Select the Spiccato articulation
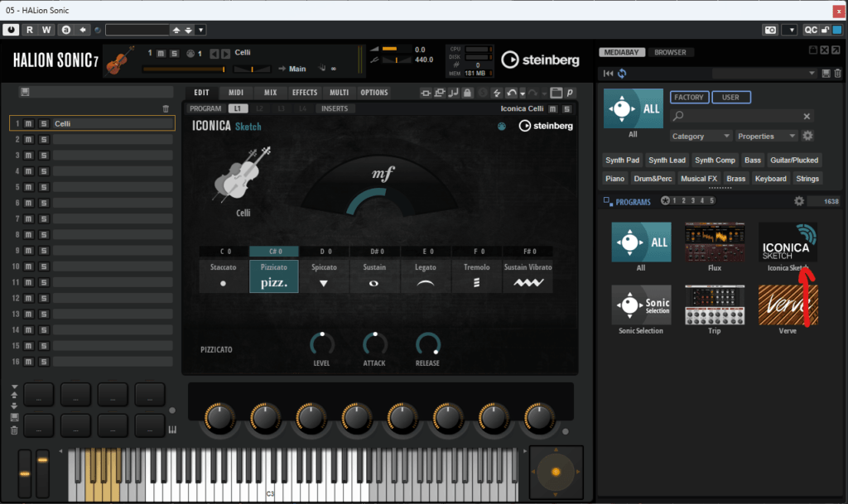 [324, 276]
